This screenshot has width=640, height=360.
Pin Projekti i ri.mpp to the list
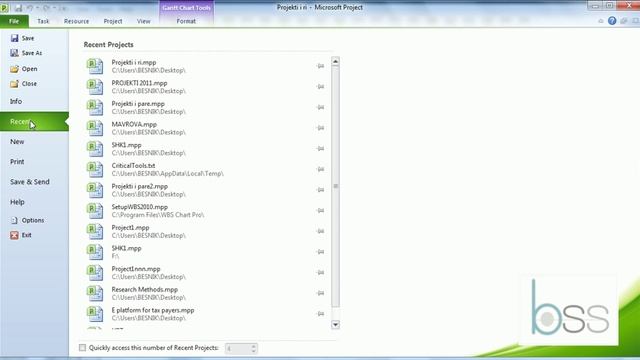(x=320, y=66)
